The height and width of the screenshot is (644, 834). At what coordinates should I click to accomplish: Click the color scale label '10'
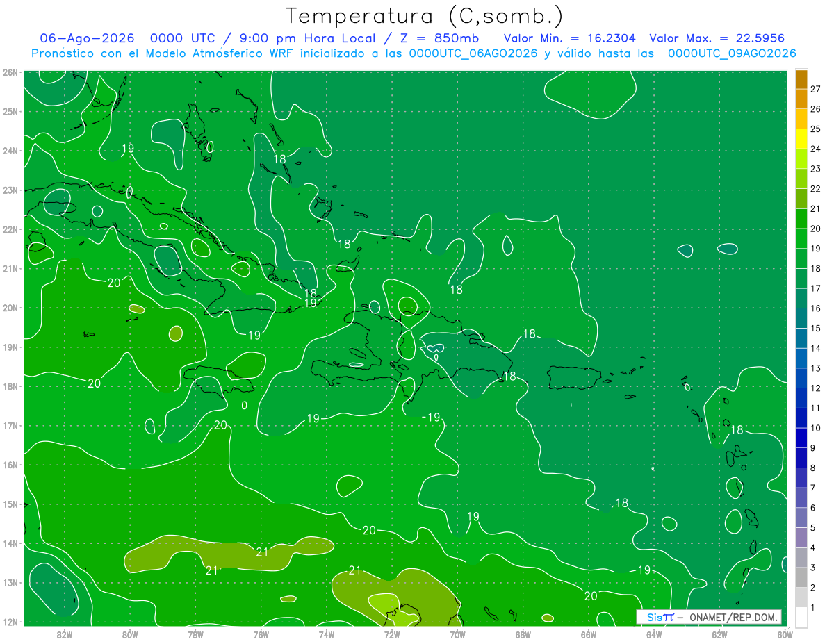(x=816, y=429)
